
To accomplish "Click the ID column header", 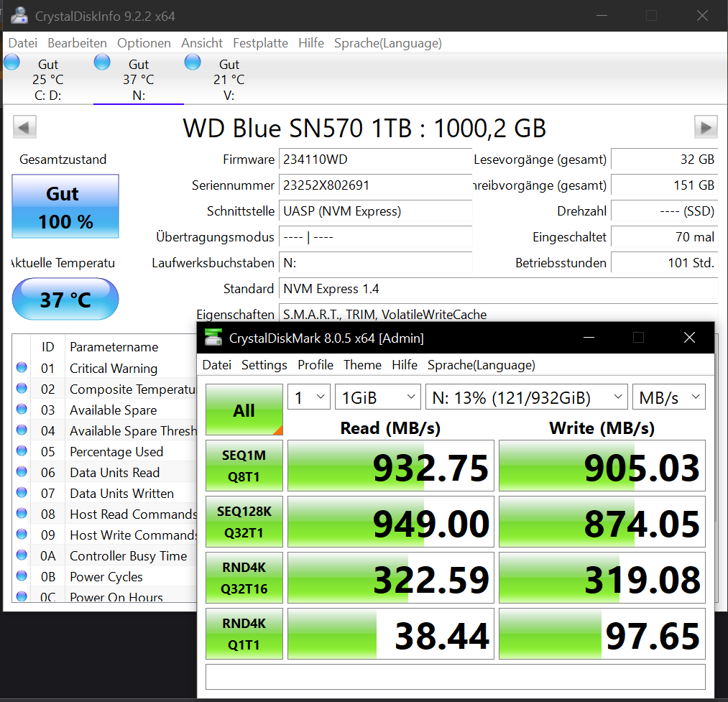I will pyautogui.click(x=48, y=347).
